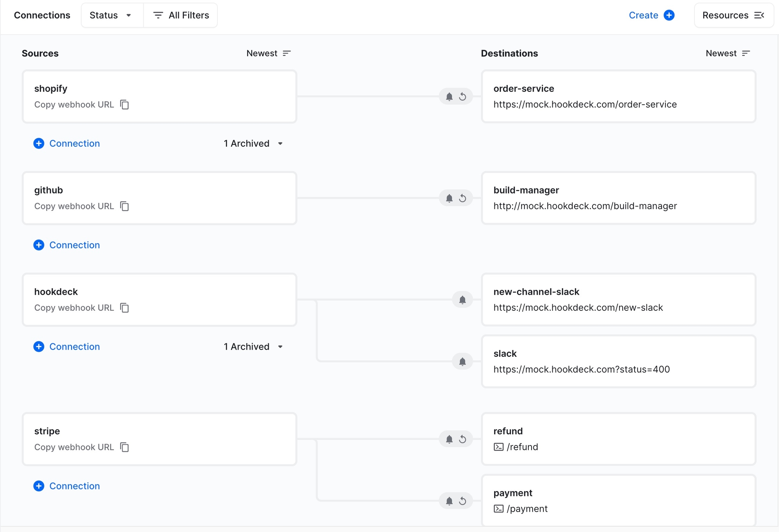Open the All Filters menu
The height and width of the screenshot is (532, 779).
click(181, 15)
